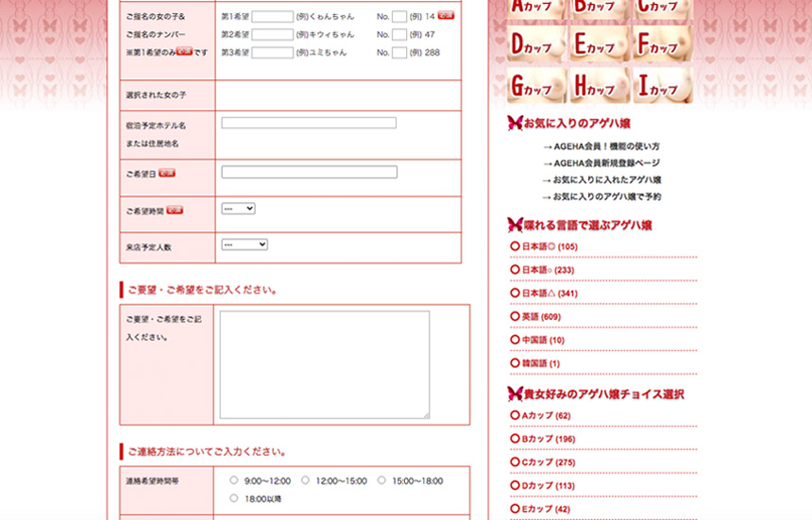
Task: Click the 第3希望 name input field
Action: click(272, 53)
